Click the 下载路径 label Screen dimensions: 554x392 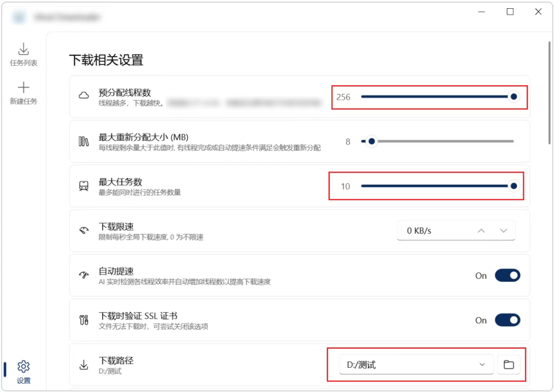pos(116,361)
